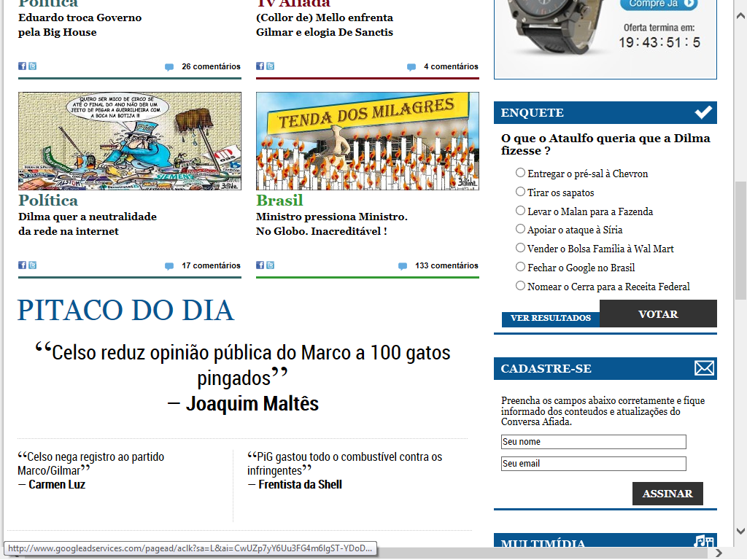Image resolution: width=747 pixels, height=560 pixels.
Task: Click the vertical scrollbar down arrow
Action: click(x=740, y=531)
